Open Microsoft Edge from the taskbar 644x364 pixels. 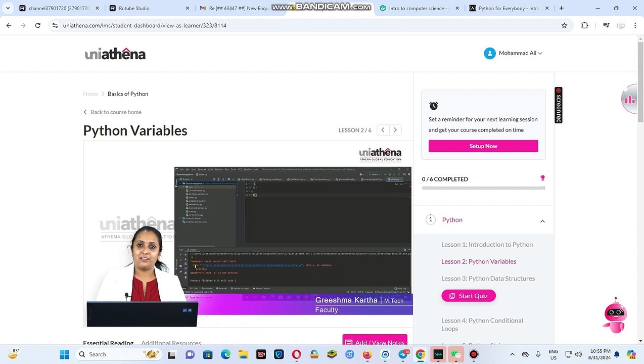[x=225, y=354]
